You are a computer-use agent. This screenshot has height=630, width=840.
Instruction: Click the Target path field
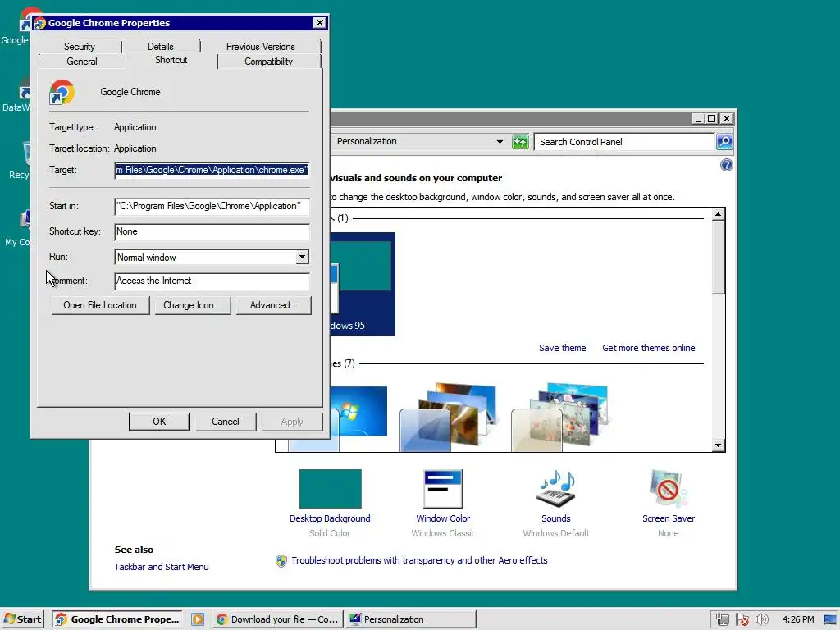(x=212, y=170)
